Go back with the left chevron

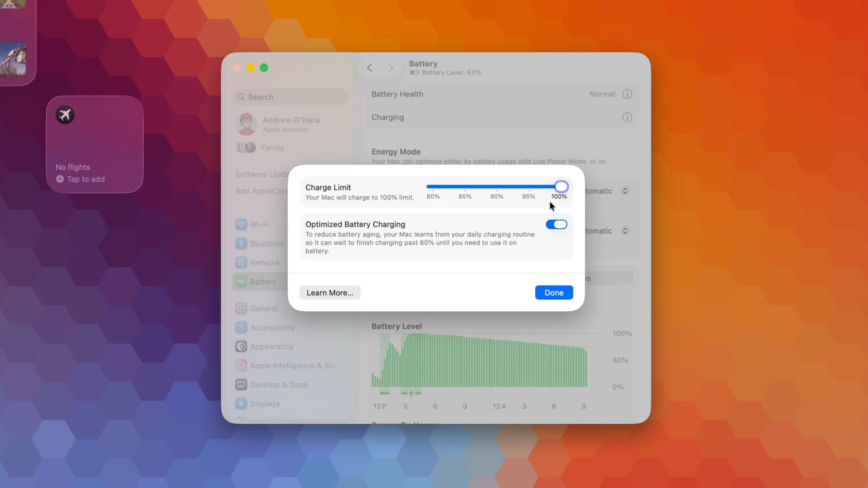coord(370,68)
